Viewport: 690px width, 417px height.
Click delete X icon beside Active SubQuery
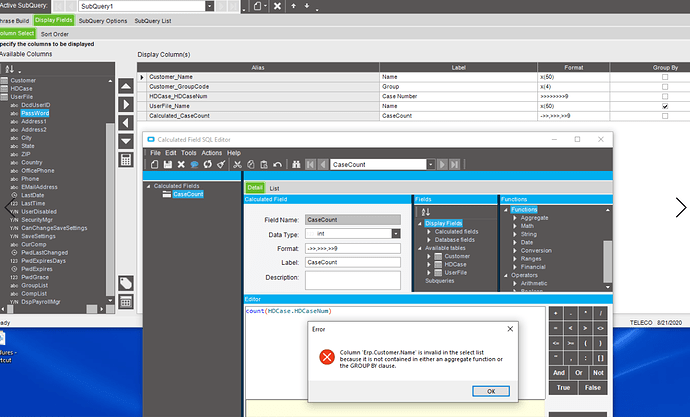point(277,6)
